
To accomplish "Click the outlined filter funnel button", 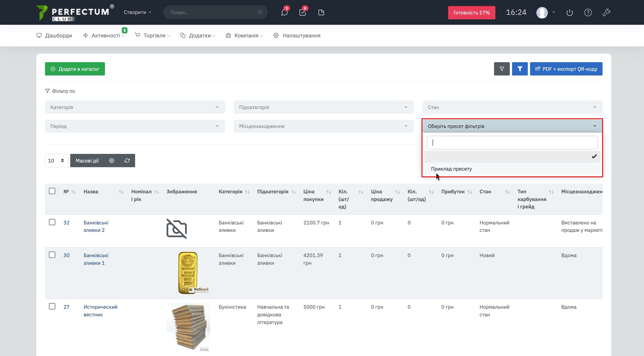I will 501,69.
